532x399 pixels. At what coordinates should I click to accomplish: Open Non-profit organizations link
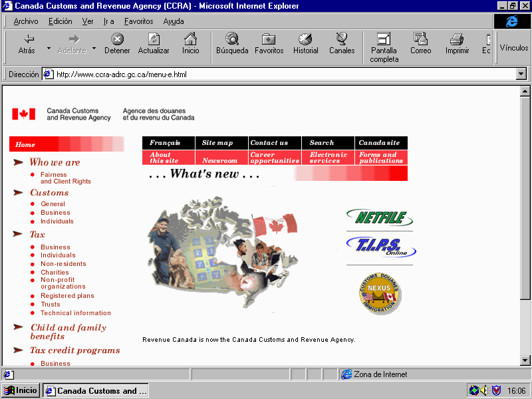(63, 283)
